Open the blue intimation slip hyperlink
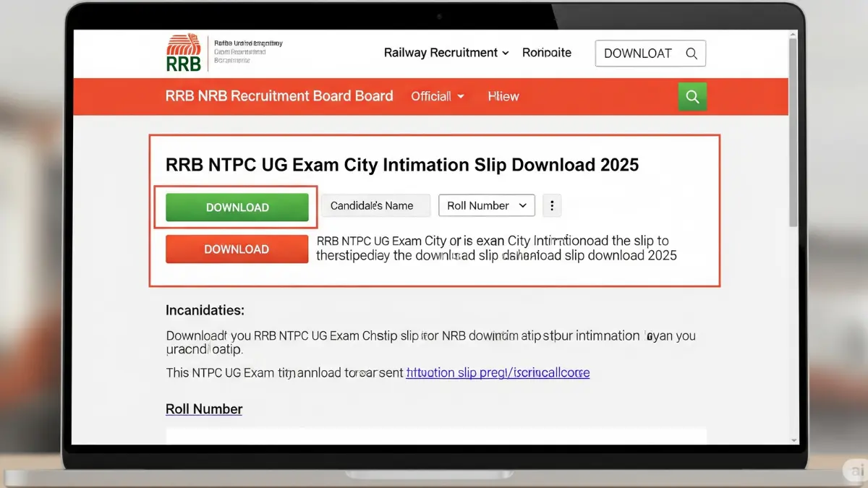The width and height of the screenshot is (868, 488). [x=498, y=373]
